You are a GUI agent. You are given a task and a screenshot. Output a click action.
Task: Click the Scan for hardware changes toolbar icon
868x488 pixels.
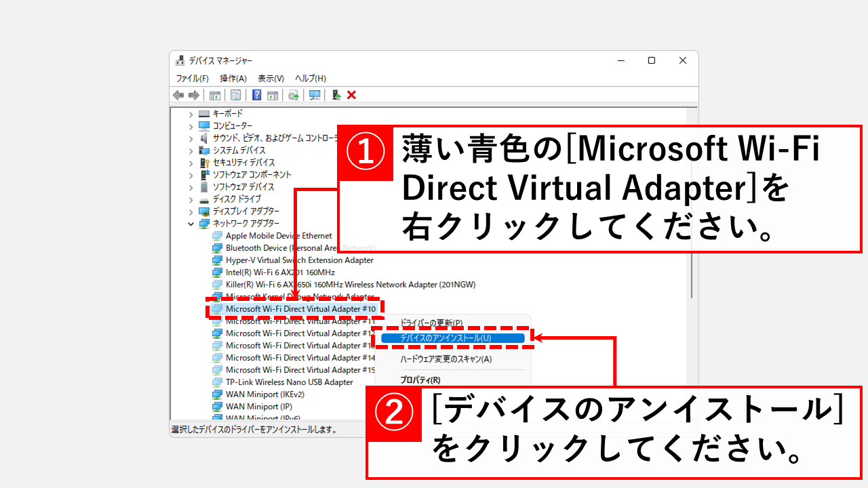[314, 95]
